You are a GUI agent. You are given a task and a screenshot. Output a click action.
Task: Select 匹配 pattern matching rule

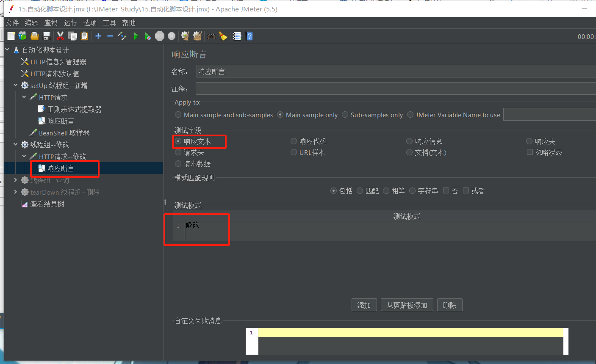click(368, 191)
